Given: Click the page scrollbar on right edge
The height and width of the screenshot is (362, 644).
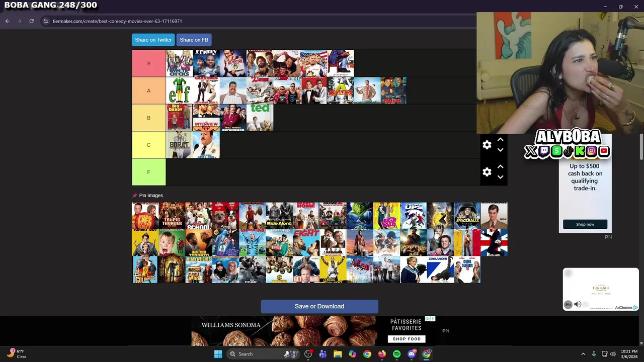Looking at the screenshot, I should 641,147.
